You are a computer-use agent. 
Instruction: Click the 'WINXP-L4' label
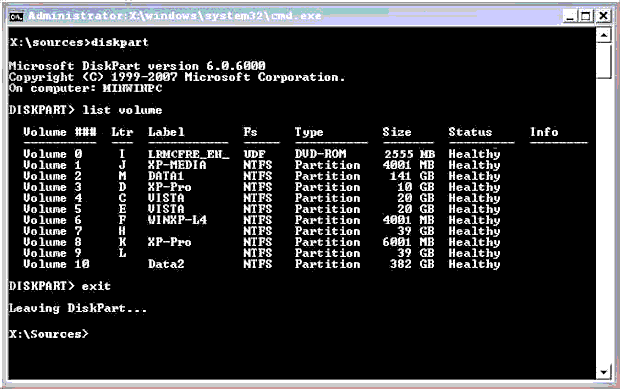177,220
